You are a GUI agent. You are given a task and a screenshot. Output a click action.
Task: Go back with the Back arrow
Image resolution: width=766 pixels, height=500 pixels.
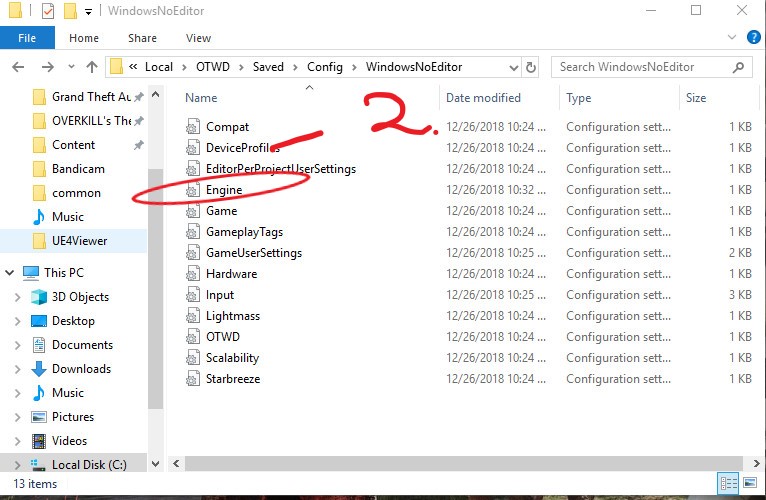pyautogui.click(x=18, y=67)
